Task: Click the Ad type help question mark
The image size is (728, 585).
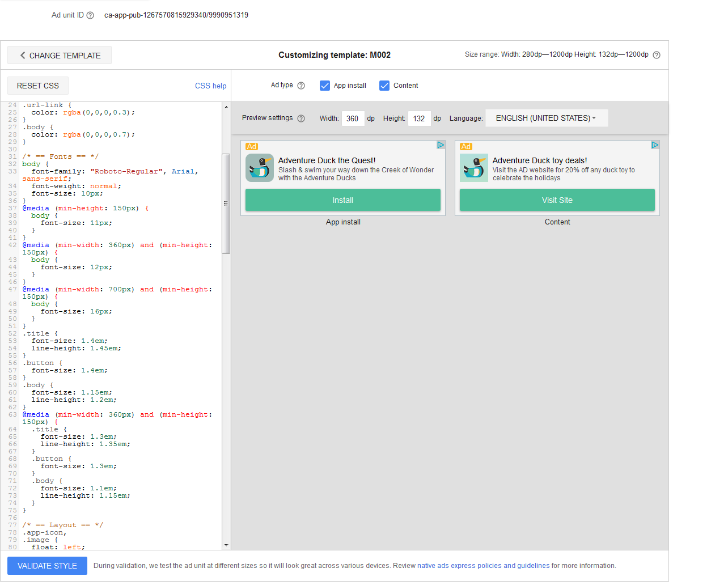Action: tap(301, 86)
